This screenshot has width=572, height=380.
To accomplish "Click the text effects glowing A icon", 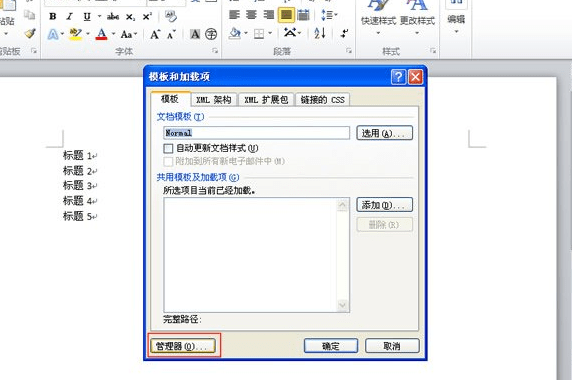I will [x=53, y=34].
